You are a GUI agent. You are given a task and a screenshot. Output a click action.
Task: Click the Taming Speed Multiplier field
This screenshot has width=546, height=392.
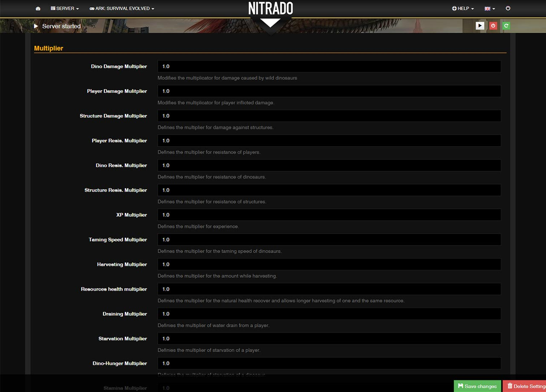329,239
